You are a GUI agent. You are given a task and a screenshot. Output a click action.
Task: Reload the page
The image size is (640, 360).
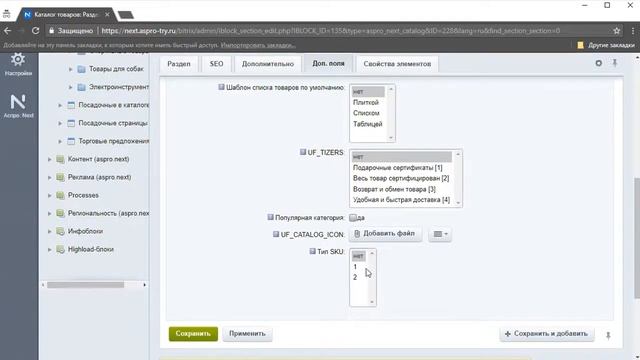pos(36,31)
